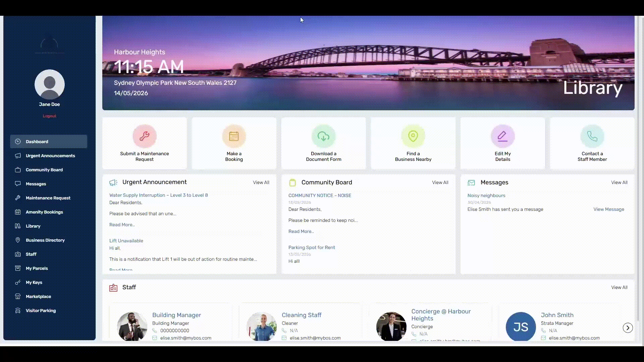Click the badge icon beside Staff heading

pos(113,288)
